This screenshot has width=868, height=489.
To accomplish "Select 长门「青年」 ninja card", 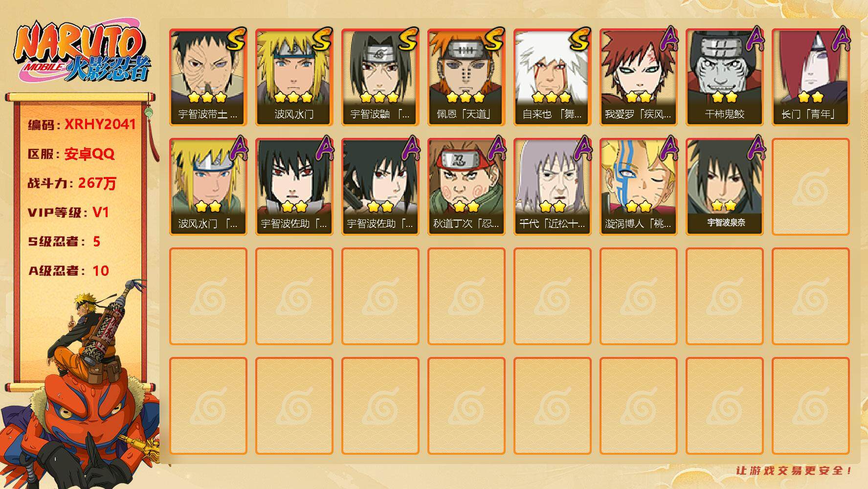I will pos(810,77).
